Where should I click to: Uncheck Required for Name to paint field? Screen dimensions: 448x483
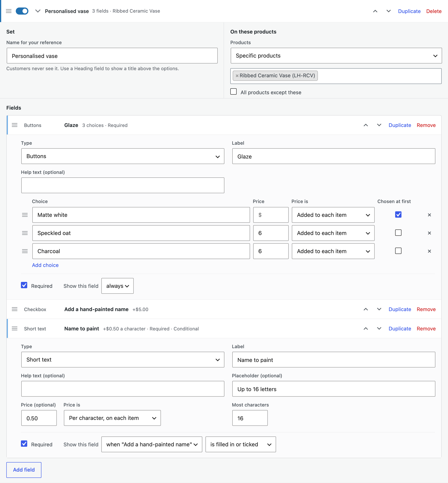coord(24,444)
